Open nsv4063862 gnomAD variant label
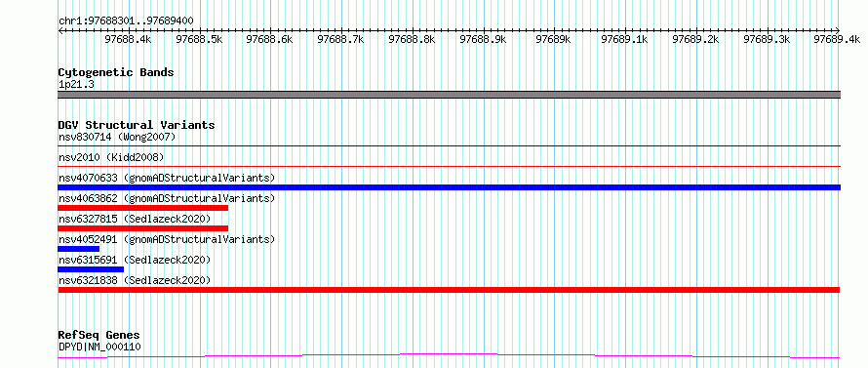The image size is (868, 368). tap(167, 198)
